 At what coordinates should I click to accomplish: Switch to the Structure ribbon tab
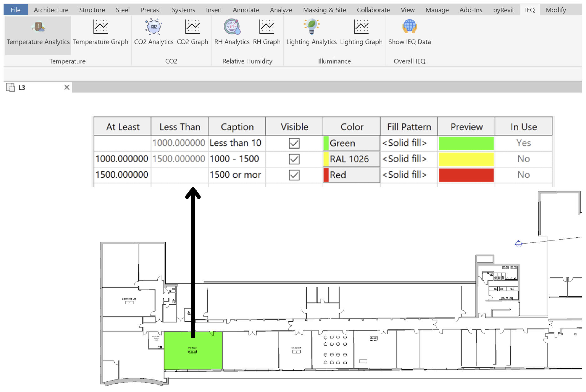click(x=92, y=10)
